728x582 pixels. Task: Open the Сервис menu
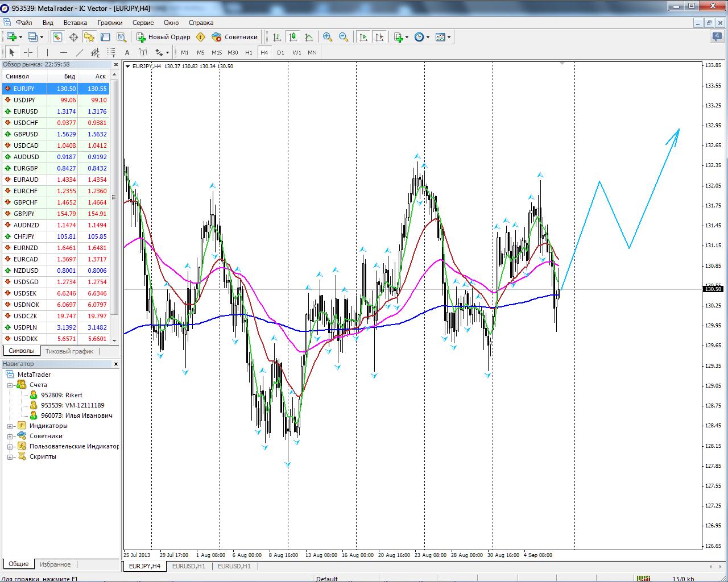(143, 23)
